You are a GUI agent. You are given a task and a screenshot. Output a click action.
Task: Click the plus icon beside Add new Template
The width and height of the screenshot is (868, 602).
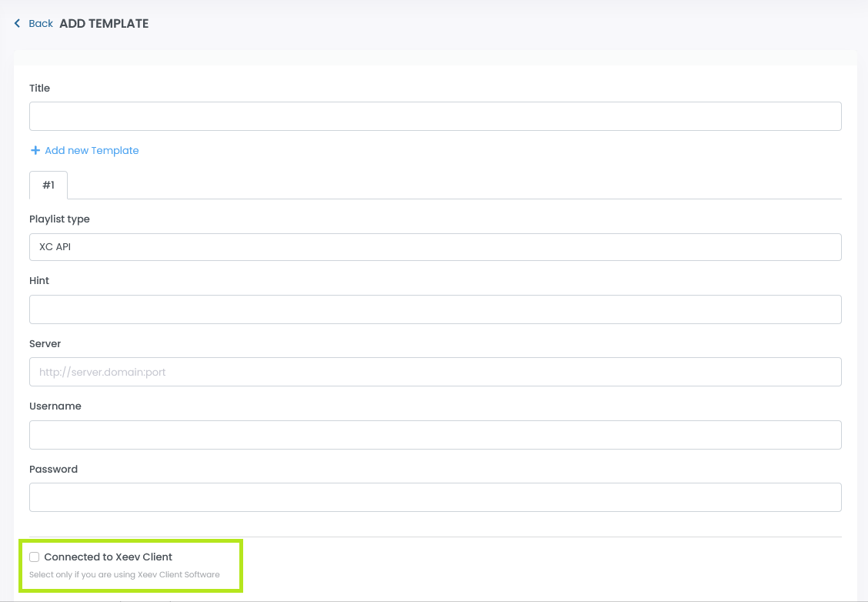click(35, 150)
